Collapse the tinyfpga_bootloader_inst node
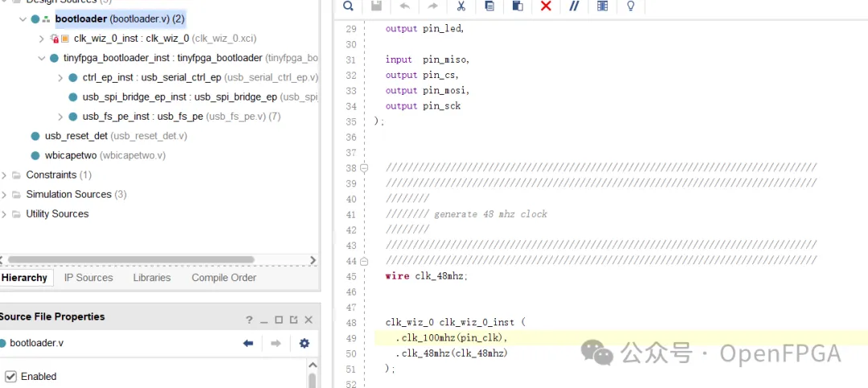Screen dimensions: 868x388 click(42, 58)
